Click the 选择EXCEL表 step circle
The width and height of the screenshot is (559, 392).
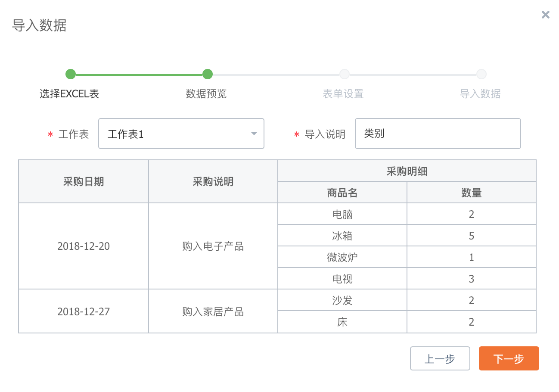[x=71, y=74]
